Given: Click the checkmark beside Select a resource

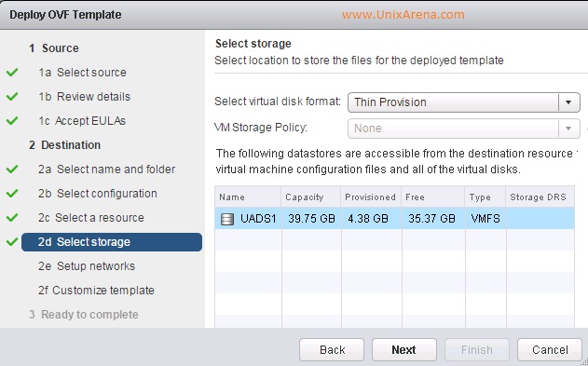Looking at the screenshot, I should pos(12,217).
